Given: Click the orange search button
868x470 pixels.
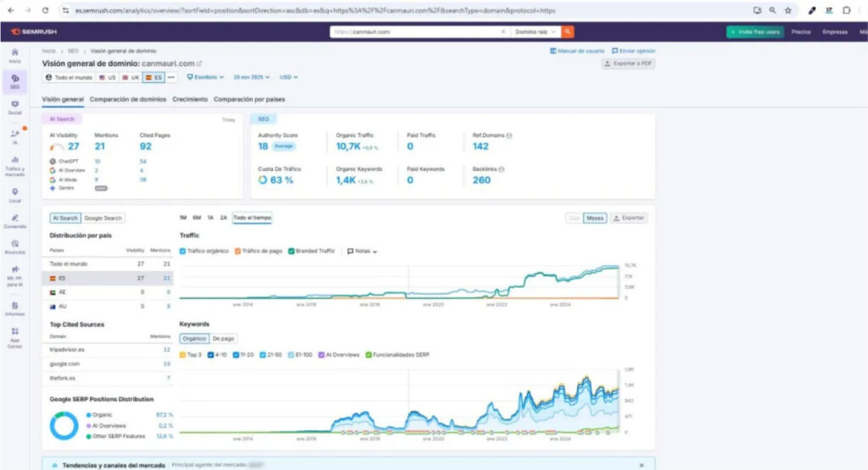Looking at the screenshot, I should 568,31.
